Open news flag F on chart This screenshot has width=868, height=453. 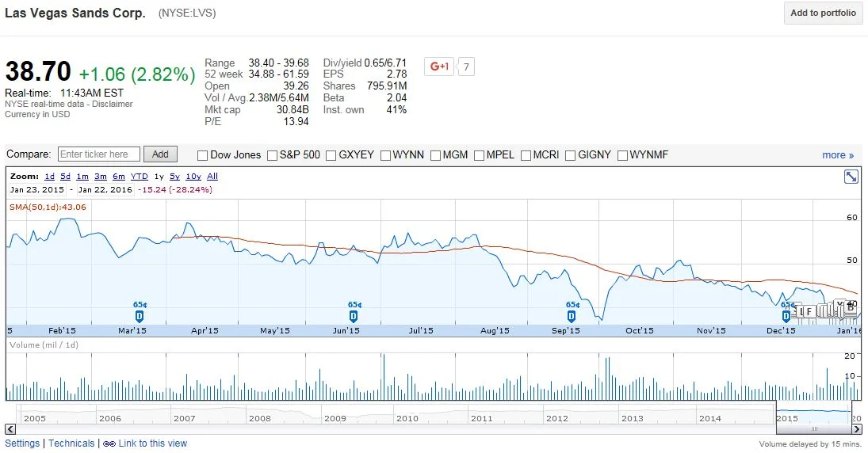click(x=809, y=312)
